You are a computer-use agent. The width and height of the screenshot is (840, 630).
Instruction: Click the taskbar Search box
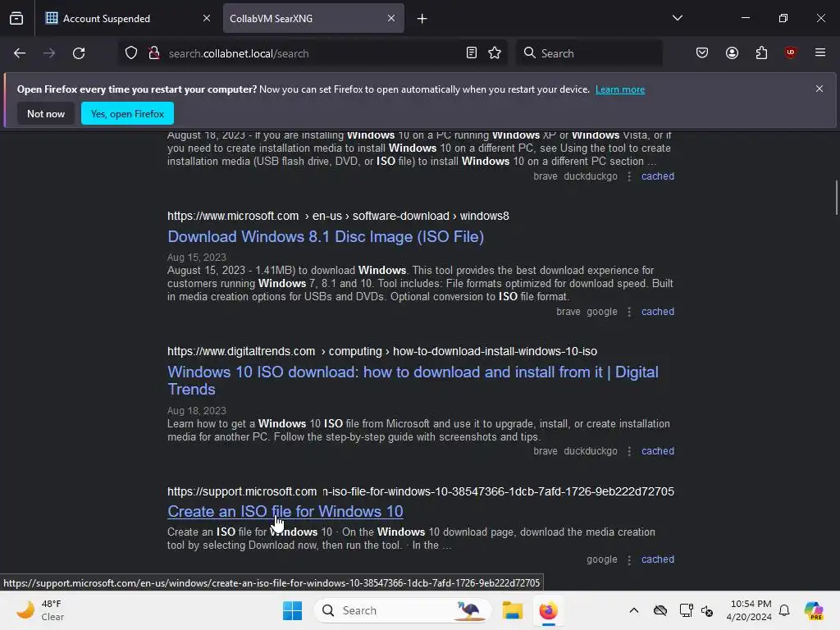(402, 610)
